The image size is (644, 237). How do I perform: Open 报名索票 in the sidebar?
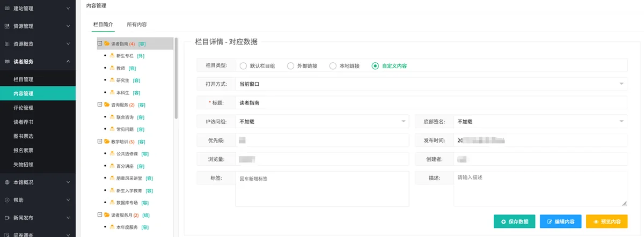point(38,150)
